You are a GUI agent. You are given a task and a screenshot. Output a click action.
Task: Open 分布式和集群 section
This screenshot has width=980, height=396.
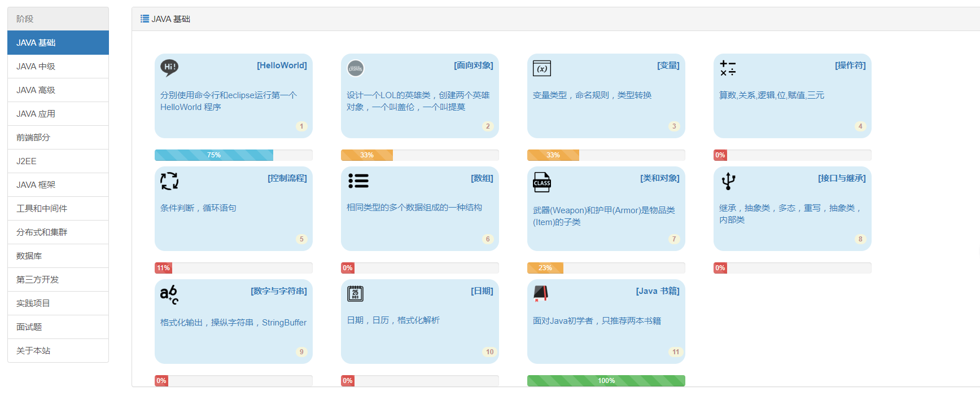(58, 232)
